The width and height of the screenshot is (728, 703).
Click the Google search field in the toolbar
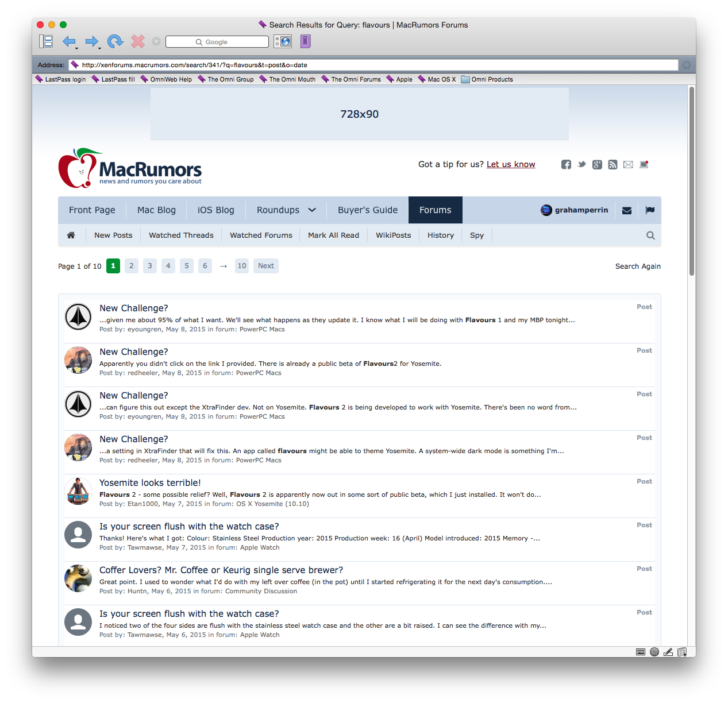pos(217,42)
